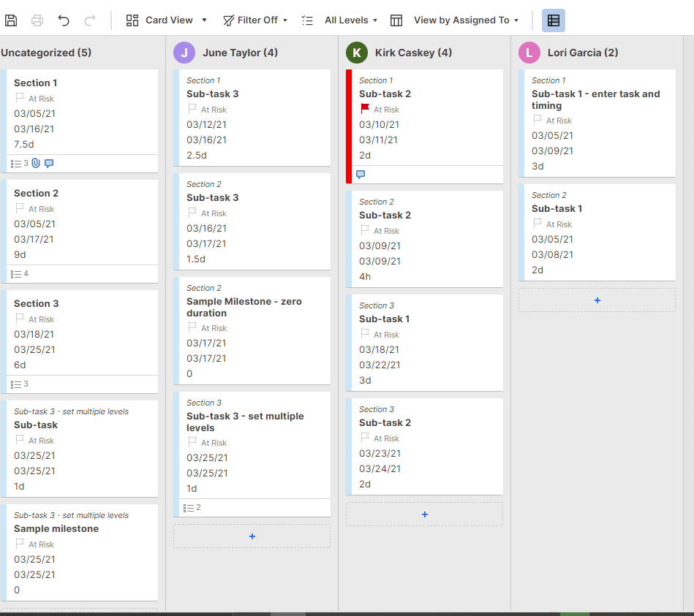
Task: Add a new card in Lori Garcia's column
Action: pyautogui.click(x=597, y=300)
